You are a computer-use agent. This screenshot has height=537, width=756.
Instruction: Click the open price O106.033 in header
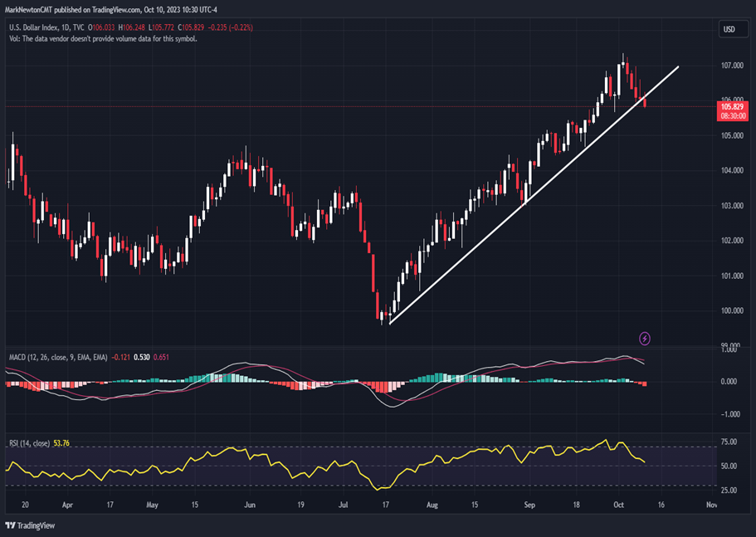click(x=101, y=27)
